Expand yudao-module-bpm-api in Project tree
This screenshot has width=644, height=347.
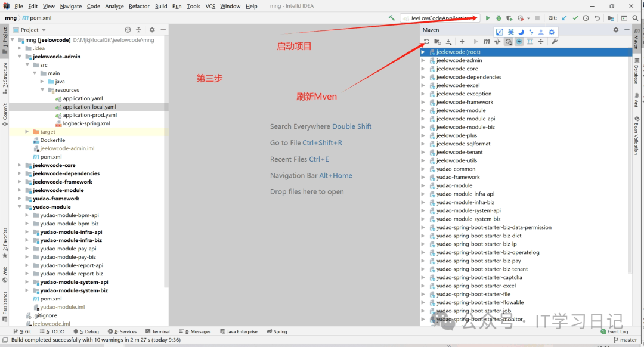tap(27, 215)
